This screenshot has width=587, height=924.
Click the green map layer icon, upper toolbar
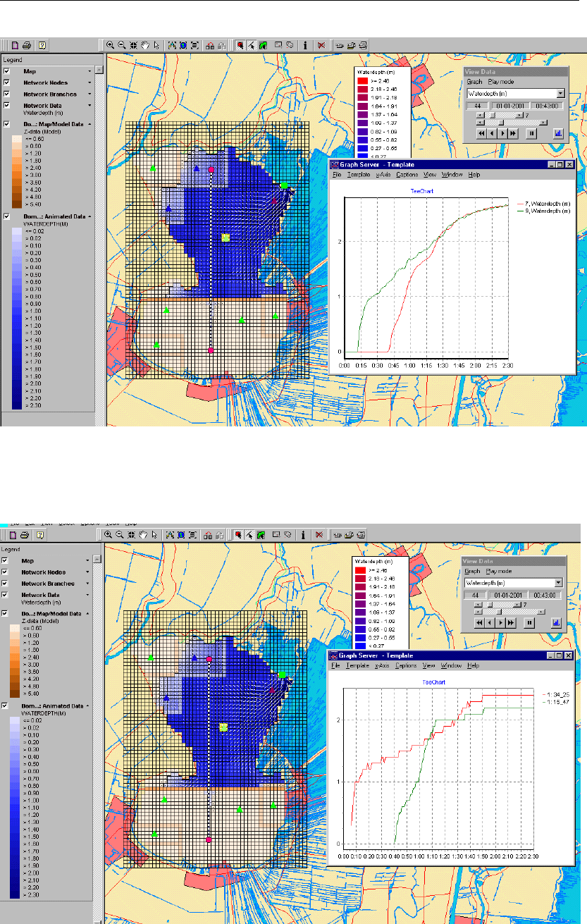263,44
